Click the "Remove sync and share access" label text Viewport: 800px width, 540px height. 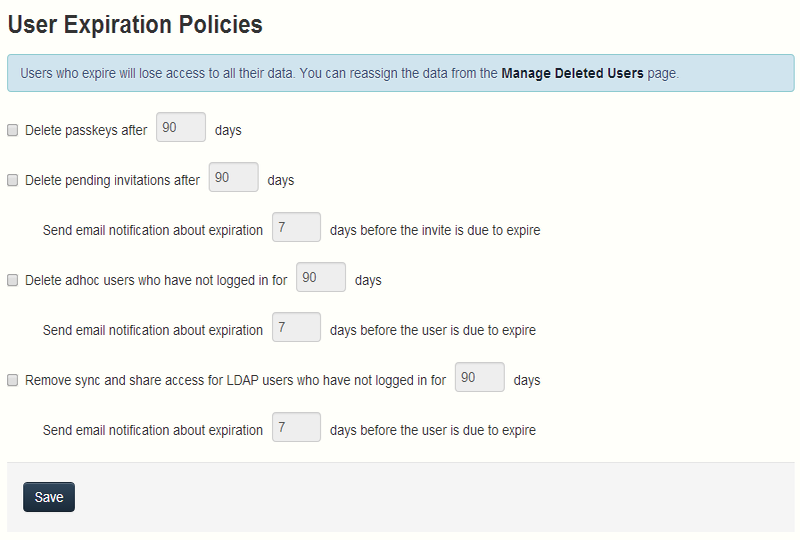click(x=235, y=381)
